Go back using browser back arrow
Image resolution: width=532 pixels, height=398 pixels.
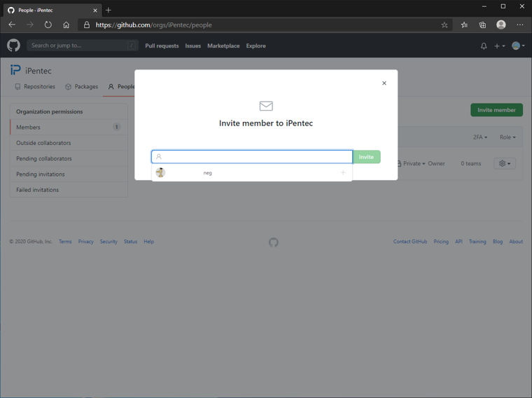[x=12, y=25]
